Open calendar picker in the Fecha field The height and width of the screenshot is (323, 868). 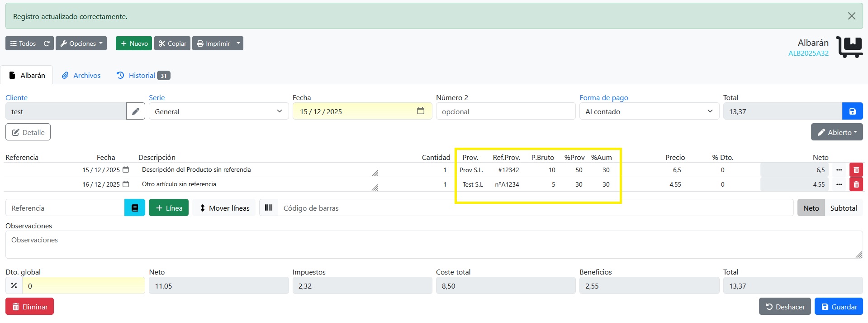click(421, 111)
